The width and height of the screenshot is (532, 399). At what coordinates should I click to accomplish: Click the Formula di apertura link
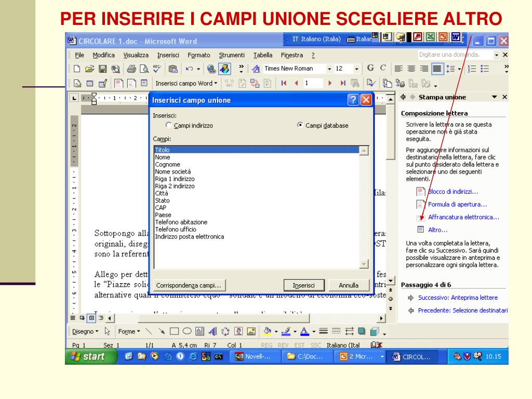(x=457, y=204)
